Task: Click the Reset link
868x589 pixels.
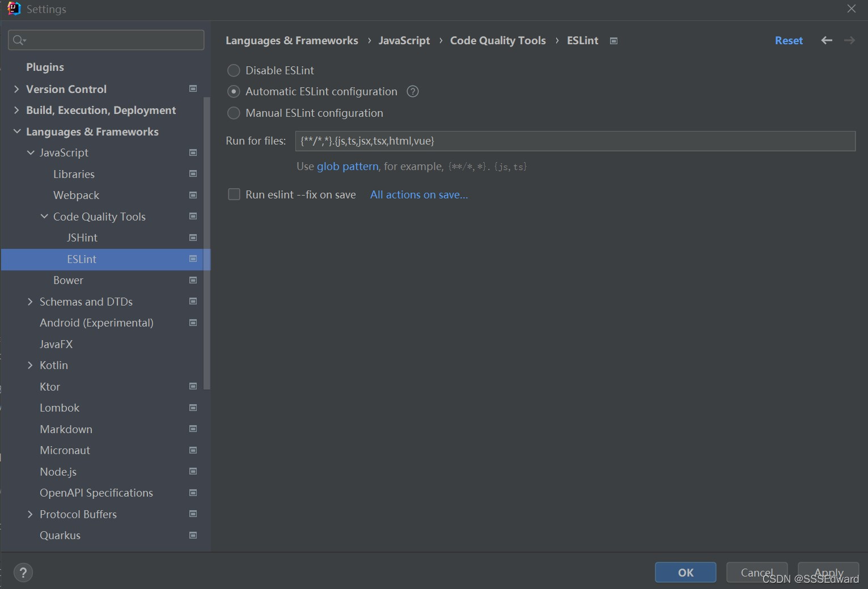Action: pyautogui.click(x=789, y=41)
